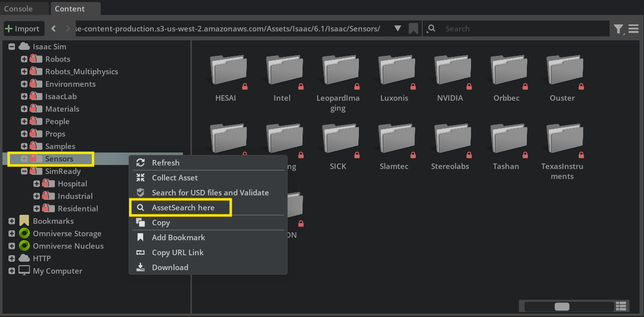
Task: Expand the Props folder
Action: coord(24,134)
